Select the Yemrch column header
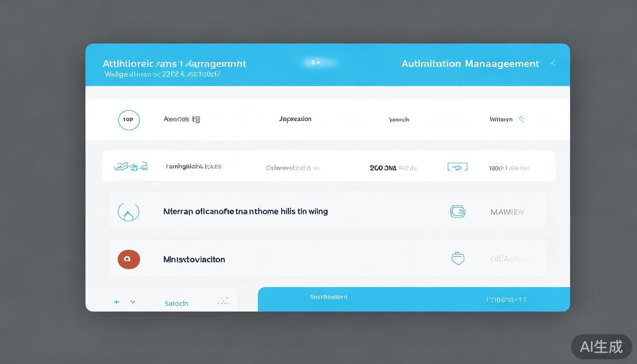This screenshot has width=637, height=364. coord(399,119)
